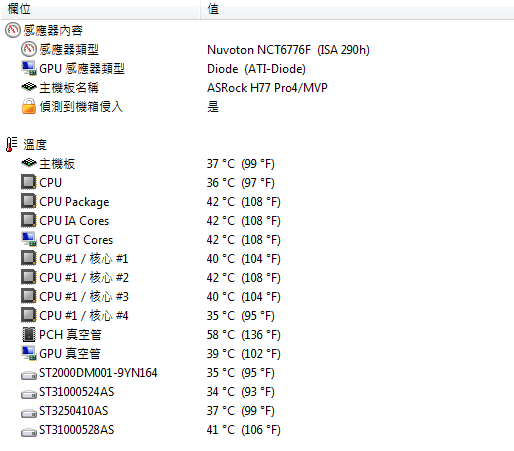The width and height of the screenshot is (514, 451).
Task: Click the 34 °C (93 °F) drive value
Action: pyautogui.click(x=241, y=392)
